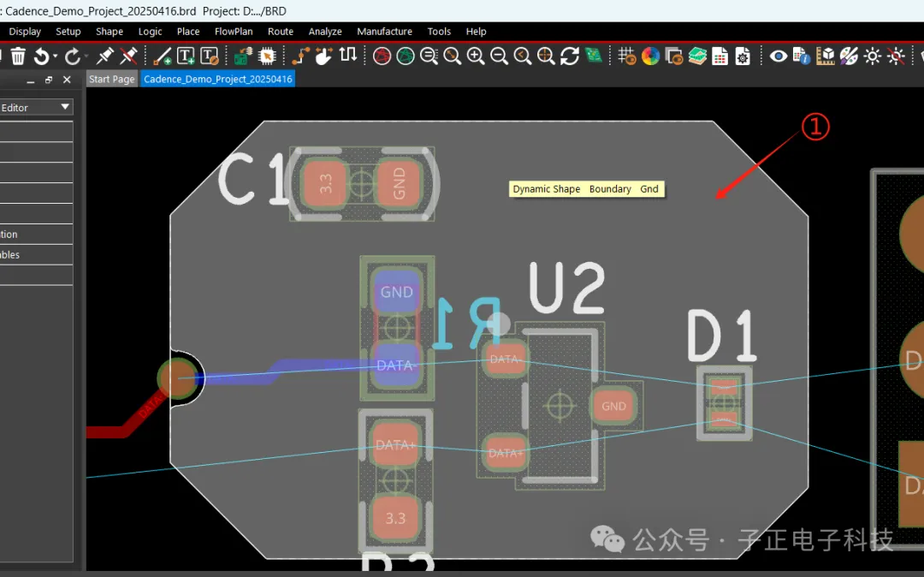Image resolution: width=924 pixels, height=577 pixels.
Task: Click the Undo arrow icon
Action: 41,56
